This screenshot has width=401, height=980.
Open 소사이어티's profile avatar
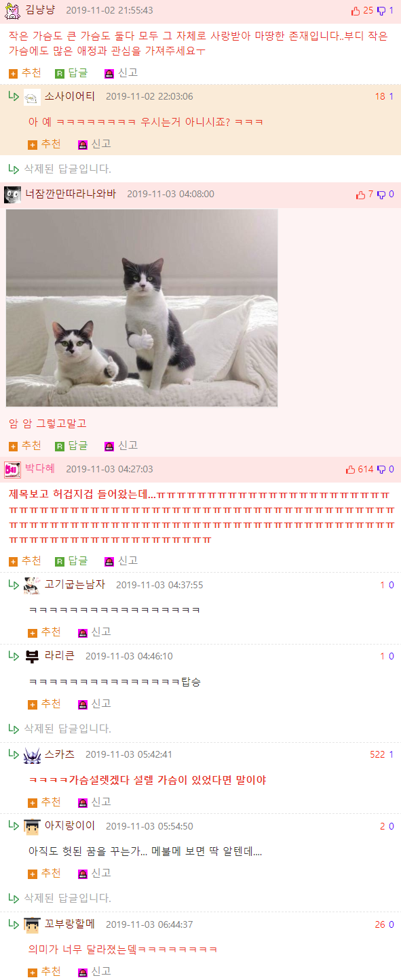(x=32, y=97)
